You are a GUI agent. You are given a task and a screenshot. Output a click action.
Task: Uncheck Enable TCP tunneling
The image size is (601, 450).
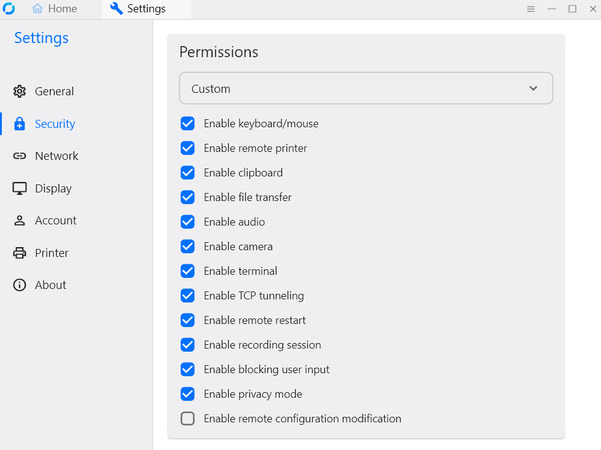point(187,296)
